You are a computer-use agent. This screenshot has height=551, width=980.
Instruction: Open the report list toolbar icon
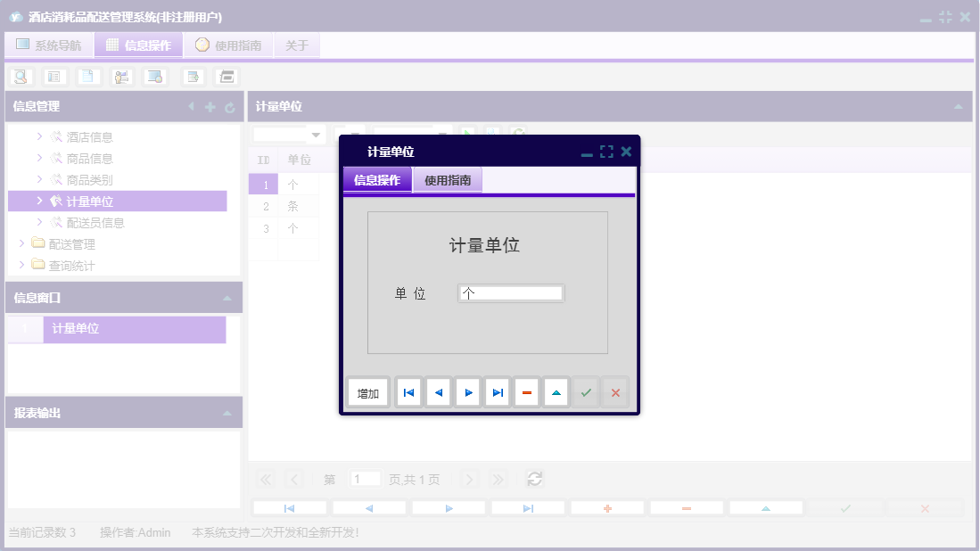click(x=54, y=76)
